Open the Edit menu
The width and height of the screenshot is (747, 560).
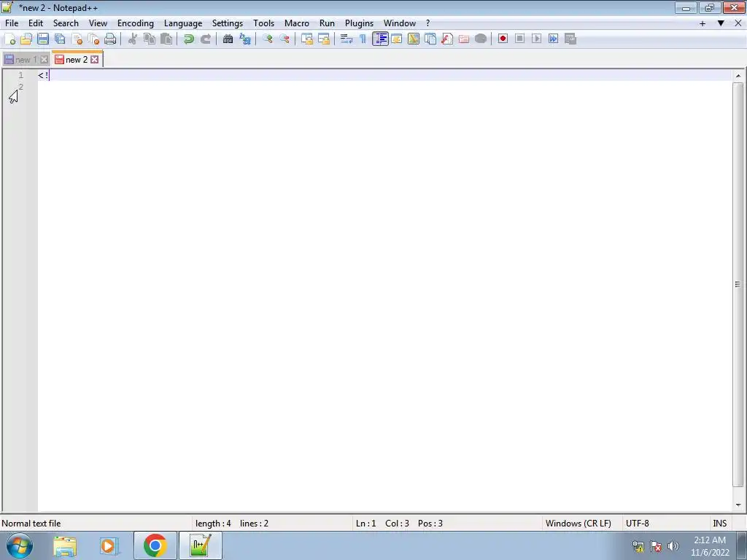pyautogui.click(x=36, y=23)
